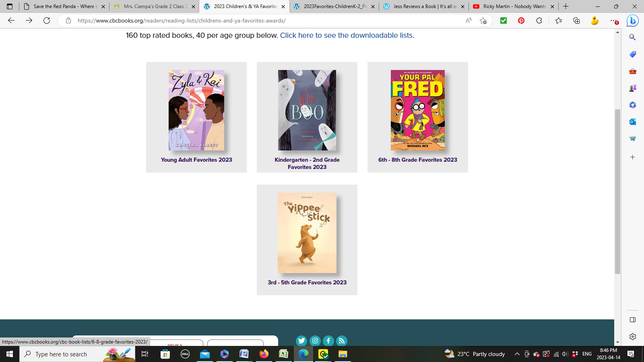
Task: Add this page to favorites star icon
Action: coord(483,21)
